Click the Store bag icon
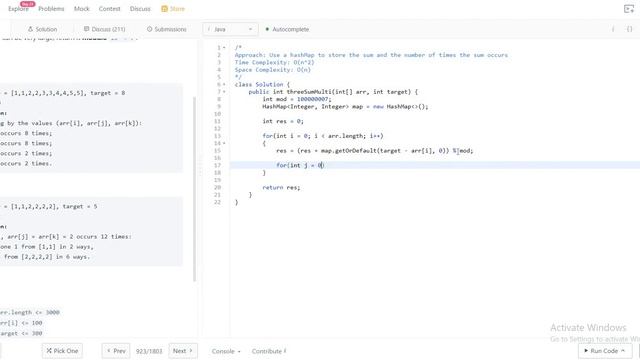The width and height of the screenshot is (640, 360). 164,9
